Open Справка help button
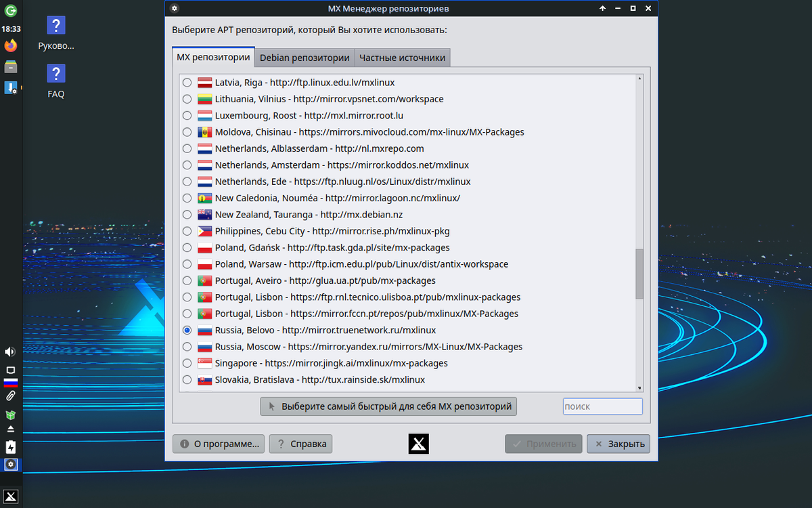This screenshot has width=812, height=508. coord(300,444)
